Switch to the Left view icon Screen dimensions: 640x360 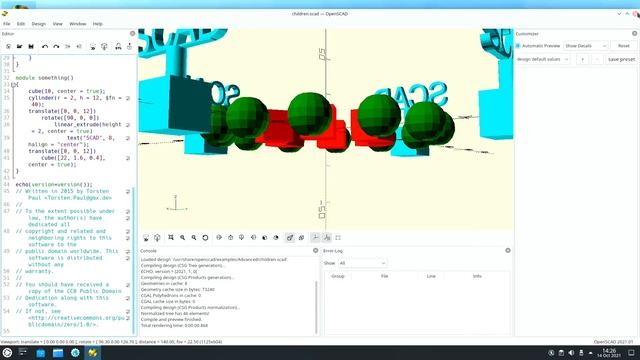(253, 238)
